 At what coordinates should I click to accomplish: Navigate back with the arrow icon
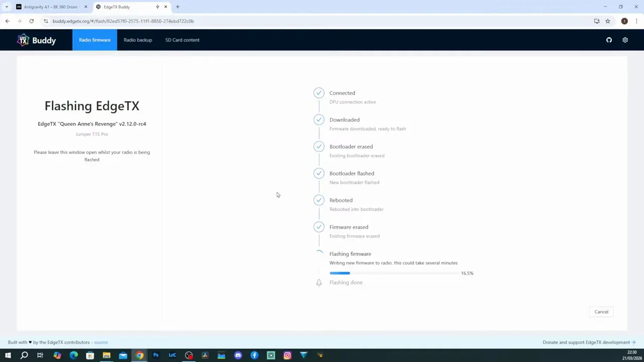coord(7,21)
